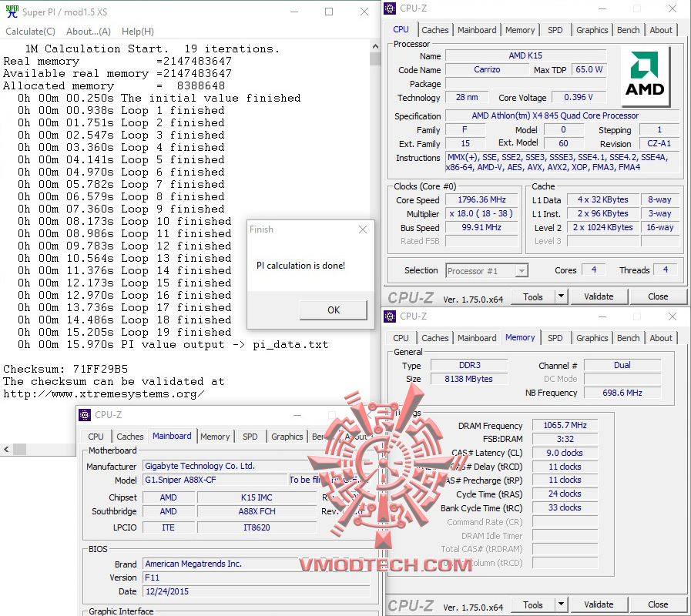
Task: Select the SPD tab in the Memory CPU-Z window
Action: pos(555,338)
